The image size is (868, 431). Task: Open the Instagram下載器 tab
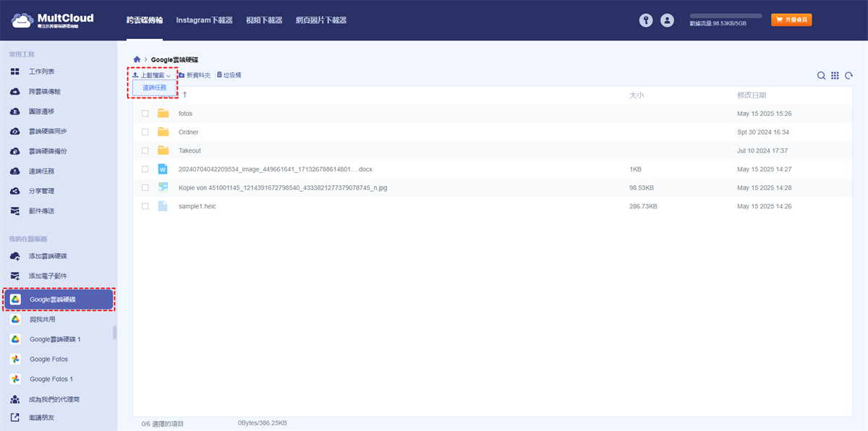205,20
